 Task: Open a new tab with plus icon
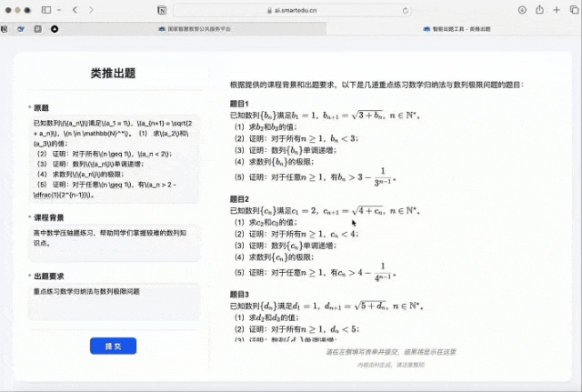[556, 9]
